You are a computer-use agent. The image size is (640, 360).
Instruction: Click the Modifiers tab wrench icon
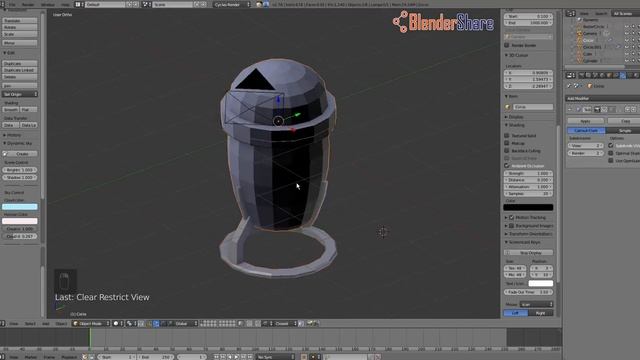click(x=623, y=75)
